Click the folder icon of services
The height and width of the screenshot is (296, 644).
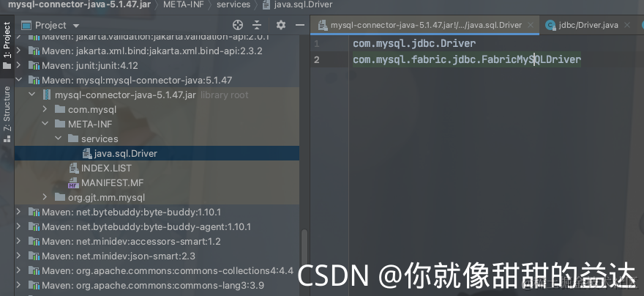pyautogui.click(x=73, y=138)
